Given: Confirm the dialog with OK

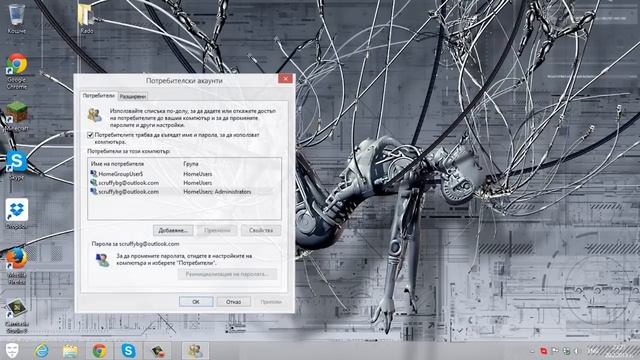Looking at the screenshot, I should [196, 302].
